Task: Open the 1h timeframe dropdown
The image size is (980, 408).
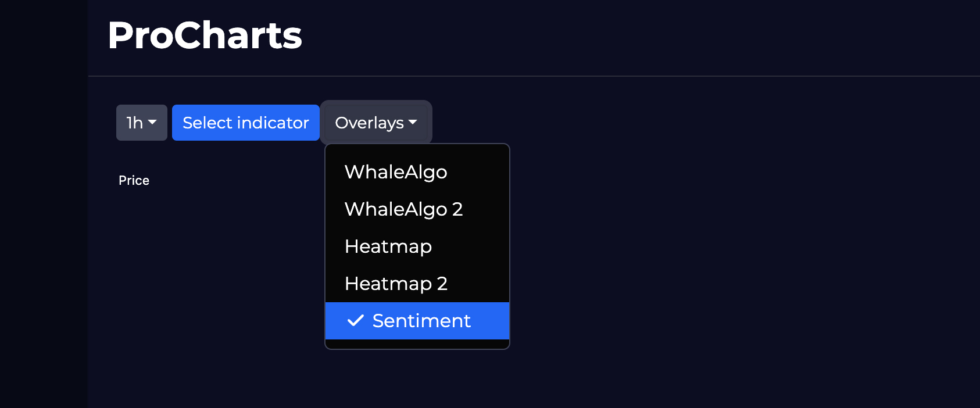Action: [x=141, y=123]
